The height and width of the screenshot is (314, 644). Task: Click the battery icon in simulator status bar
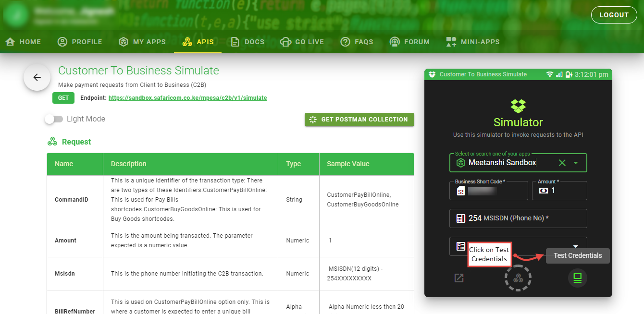pyautogui.click(x=569, y=74)
